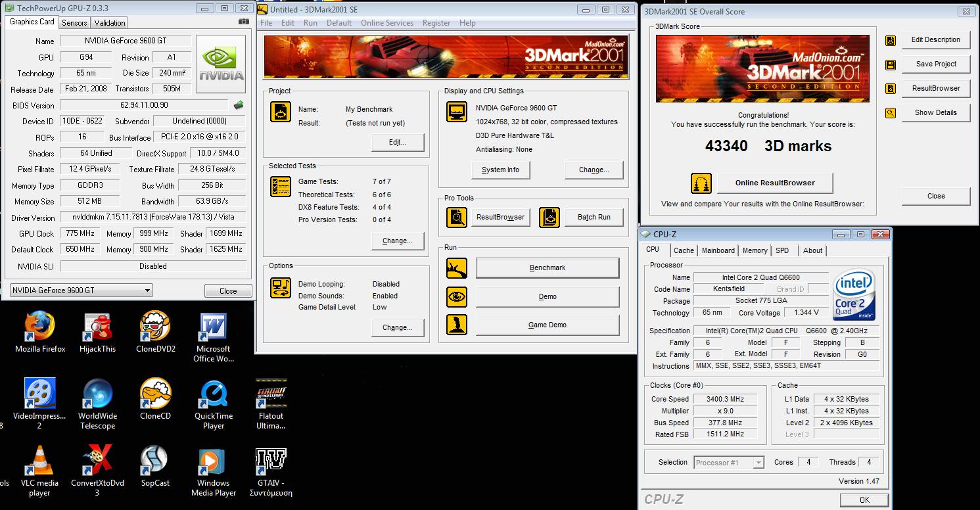Click the Save Project button

click(936, 64)
